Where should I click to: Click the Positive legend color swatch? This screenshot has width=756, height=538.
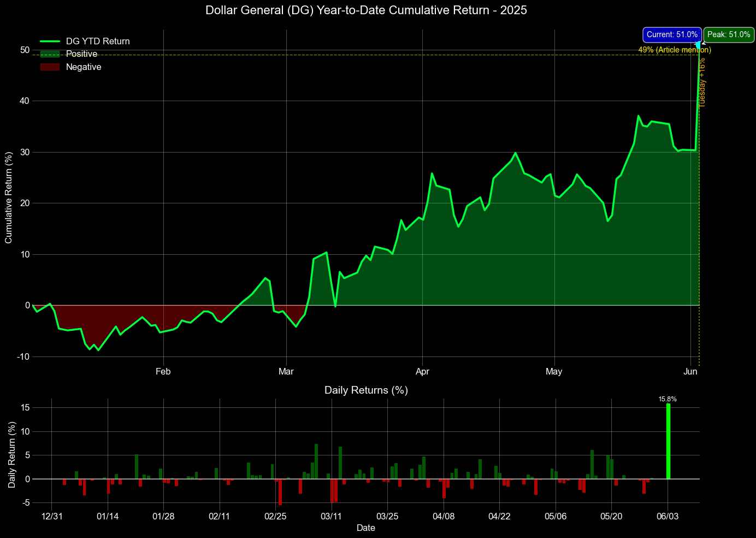pos(50,54)
